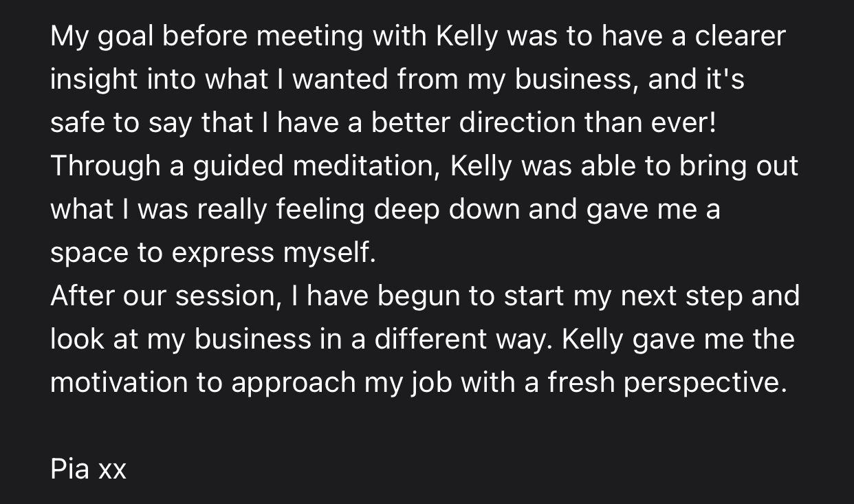Select the signature "Pia xx"
Image resolution: width=854 pixels, height=504 pixels.
click(88, 469)
